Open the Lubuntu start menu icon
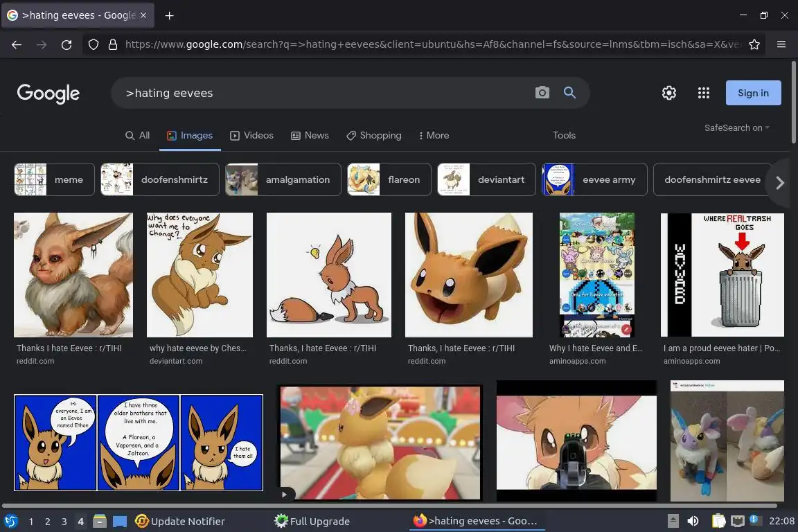Viewport: 798px width, 532px height. [x=11, y=521]
